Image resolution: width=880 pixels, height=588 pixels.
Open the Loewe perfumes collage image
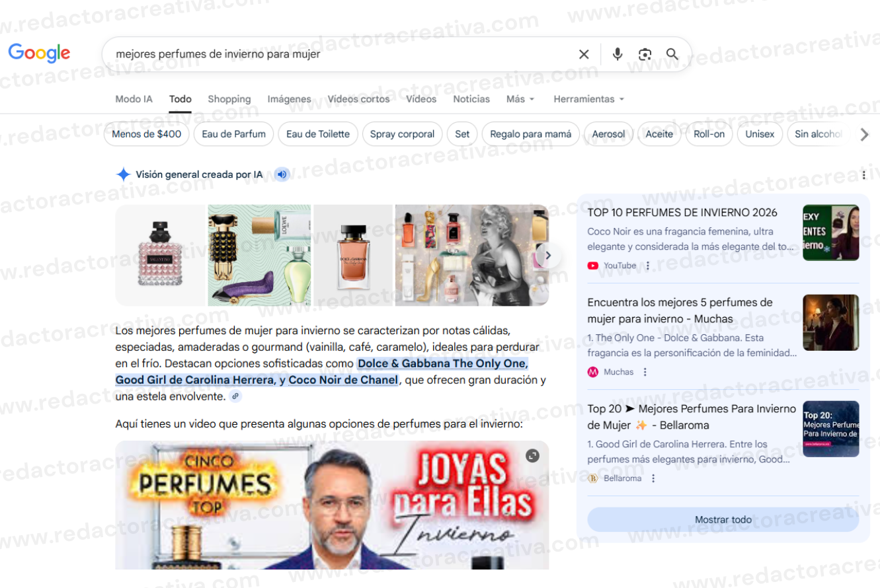[x=259, y=255]
